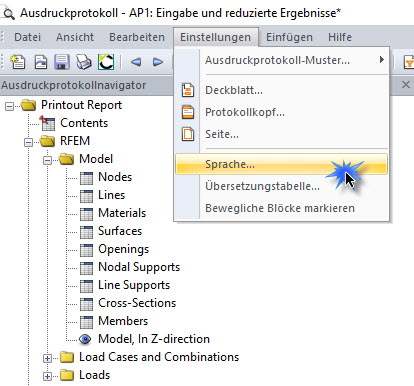414x386 pixels.
Task: Select the Lines tree item
Action: pyautogui.click(x=111, y=195)
